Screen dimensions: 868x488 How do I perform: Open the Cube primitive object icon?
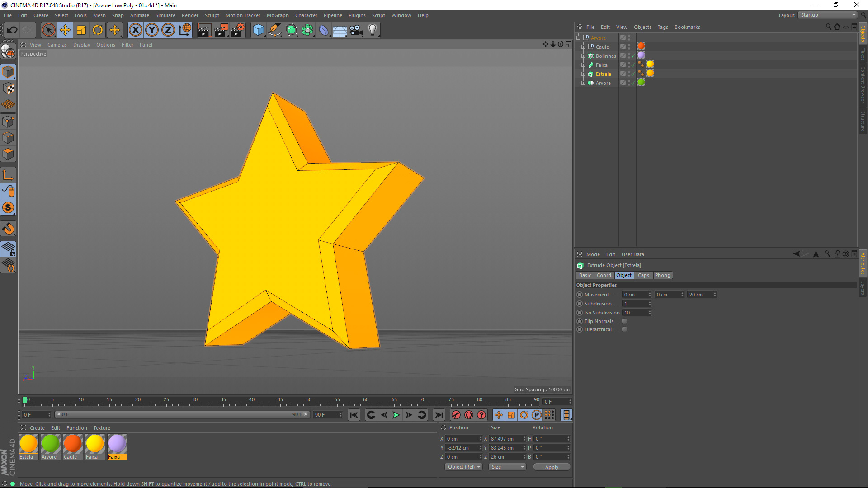(x=258, y=30)
